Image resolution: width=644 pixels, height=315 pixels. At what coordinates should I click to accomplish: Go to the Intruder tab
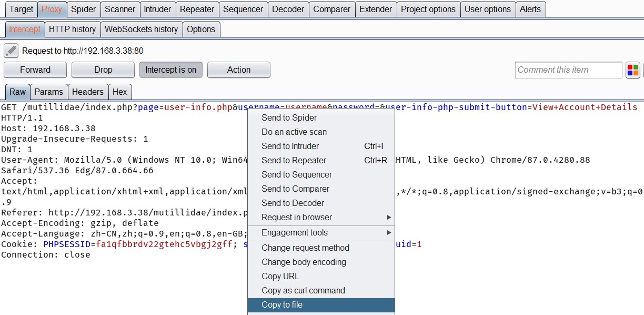pos(158,9)
